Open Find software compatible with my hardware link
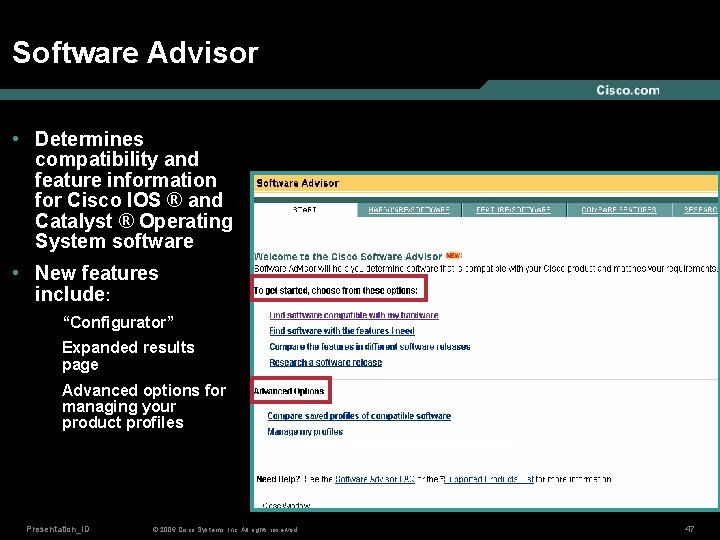 point(354,315)
